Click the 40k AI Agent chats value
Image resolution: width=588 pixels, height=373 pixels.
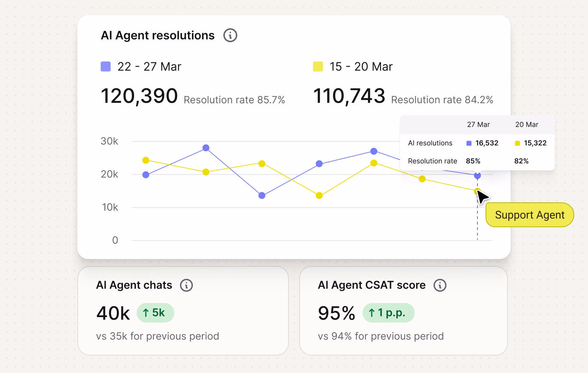(113, 313)
